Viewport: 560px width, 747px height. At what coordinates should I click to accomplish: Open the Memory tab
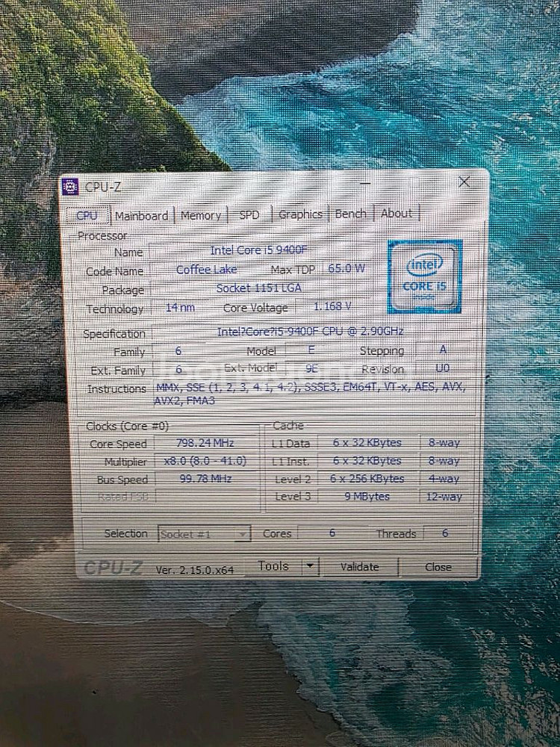[200, 215]
